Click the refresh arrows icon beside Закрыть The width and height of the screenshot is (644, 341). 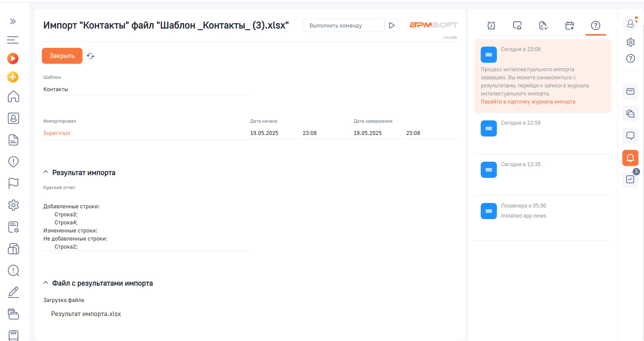pyautogui.click(x=90, y=56)
